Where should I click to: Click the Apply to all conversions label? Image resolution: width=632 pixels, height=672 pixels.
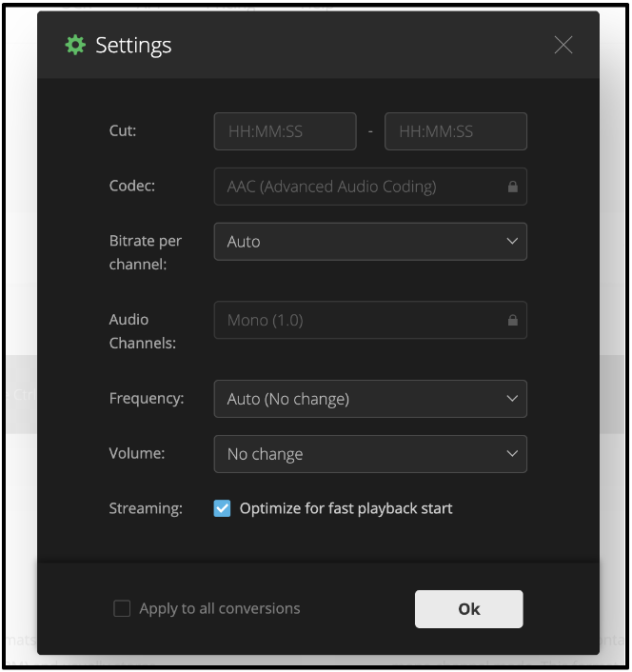tap(219, 608)
